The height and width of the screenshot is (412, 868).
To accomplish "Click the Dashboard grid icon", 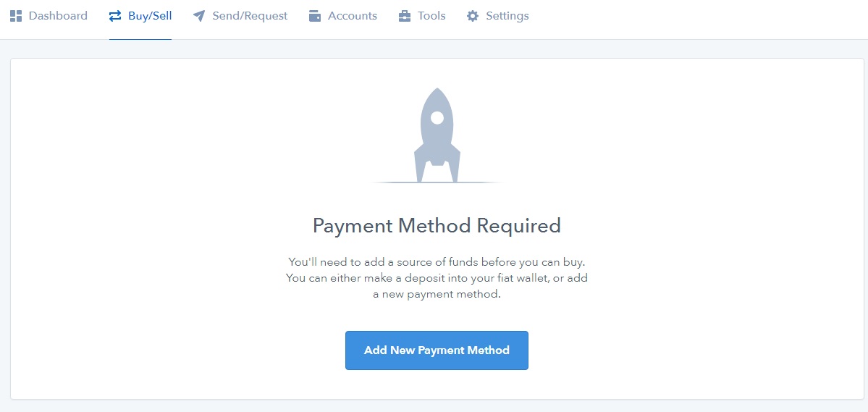I will (16, 16).
